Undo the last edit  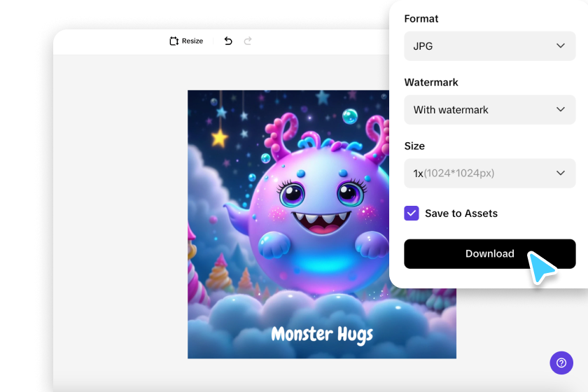(228, 41)
